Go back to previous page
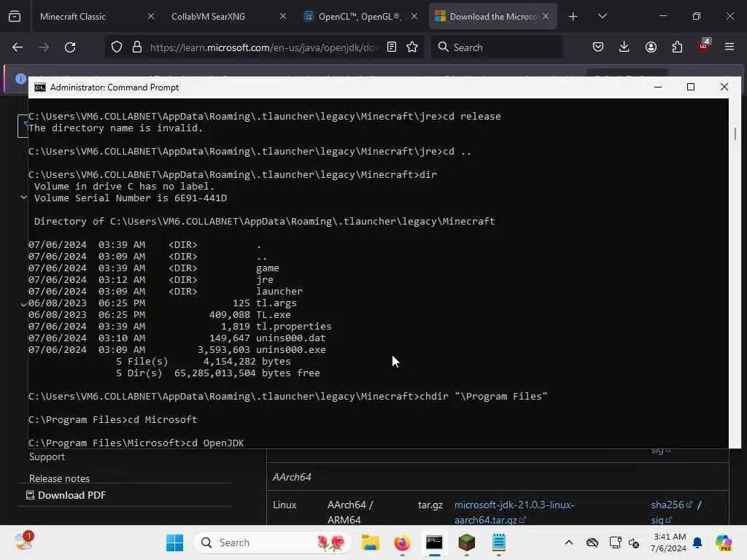747x560 pixels. (18, 47)
